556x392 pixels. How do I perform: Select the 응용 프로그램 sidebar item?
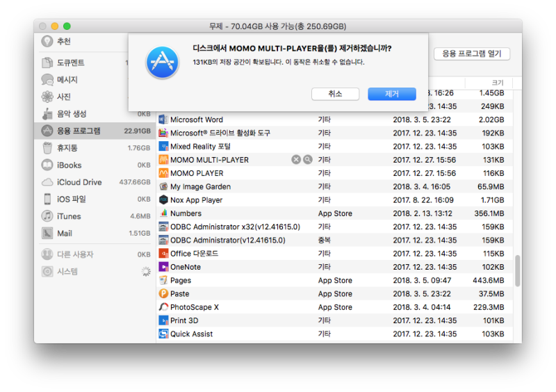tap(95, 131)
